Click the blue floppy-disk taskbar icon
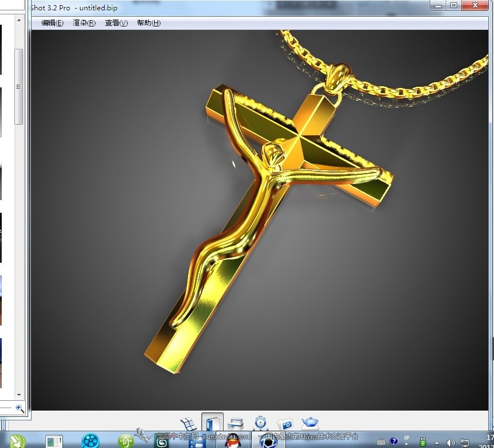Image resolution: width=494 pixels, height=448 pixels. 197,442
